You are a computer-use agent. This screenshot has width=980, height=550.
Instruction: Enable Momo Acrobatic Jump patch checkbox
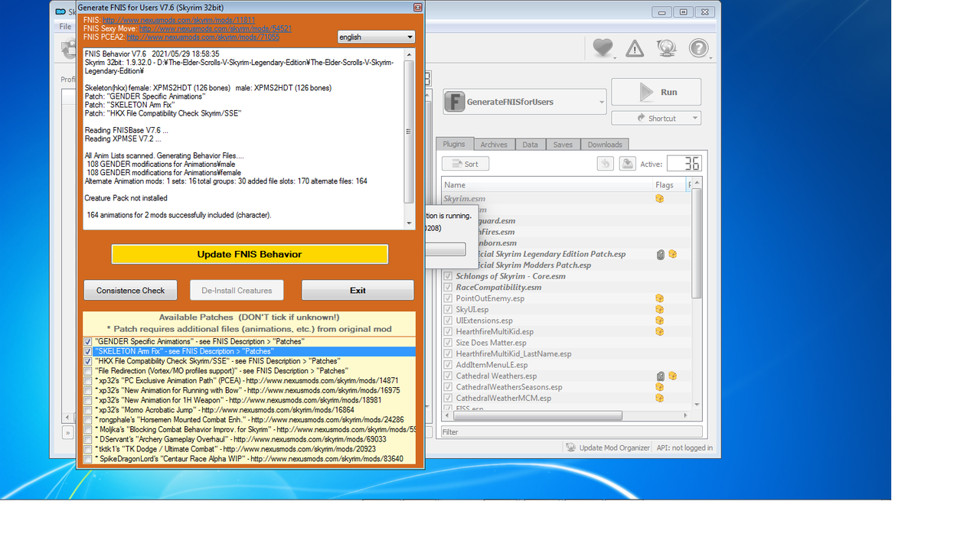click(88, 410)
